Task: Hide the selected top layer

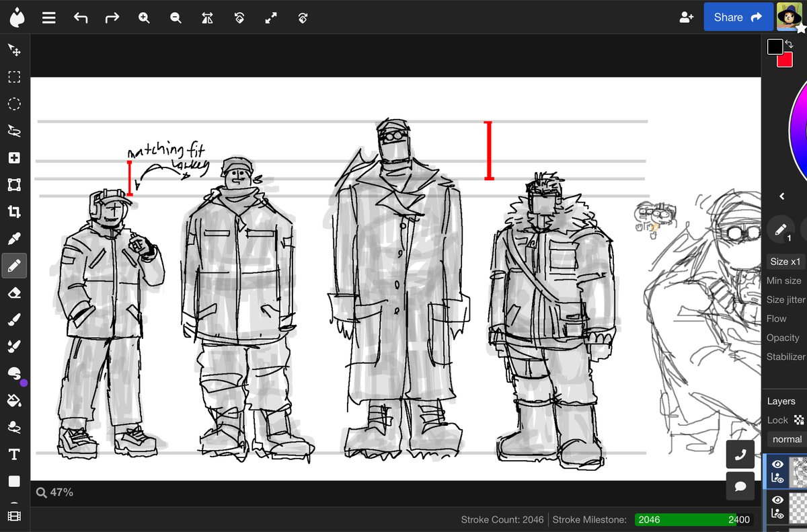Action: [777, 464]
